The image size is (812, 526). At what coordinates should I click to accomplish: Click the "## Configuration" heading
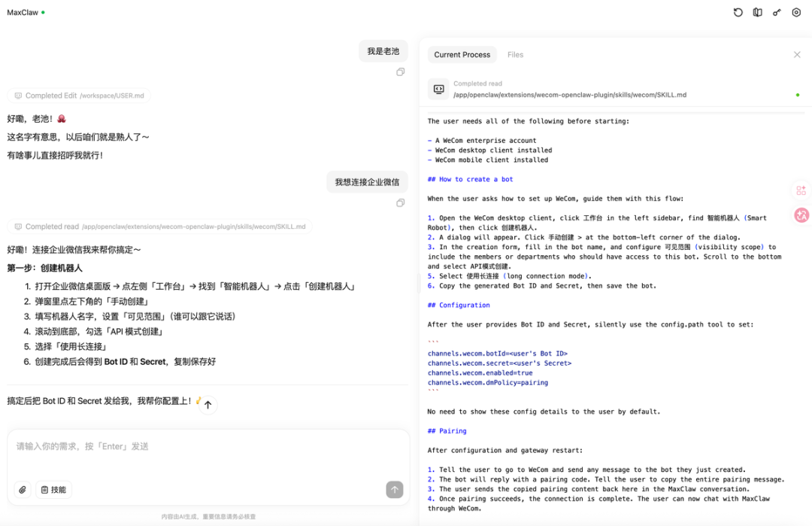click(x=459, y=306)
